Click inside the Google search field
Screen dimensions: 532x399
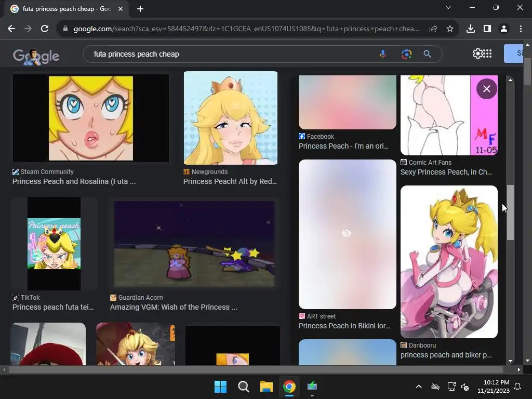[231, 54]
